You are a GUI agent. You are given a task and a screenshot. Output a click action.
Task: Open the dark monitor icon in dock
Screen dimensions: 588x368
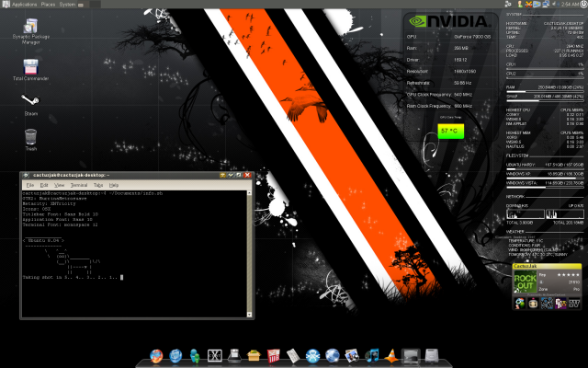click(411, 356)
